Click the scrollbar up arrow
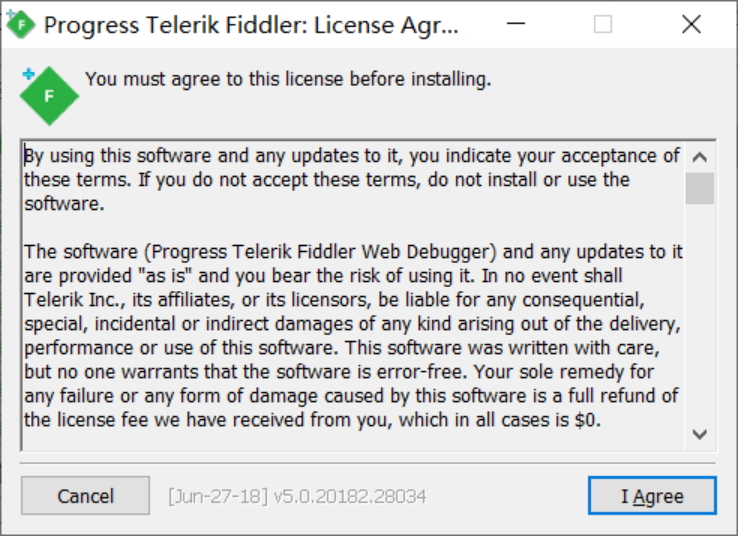 click(x=700, y=157)
